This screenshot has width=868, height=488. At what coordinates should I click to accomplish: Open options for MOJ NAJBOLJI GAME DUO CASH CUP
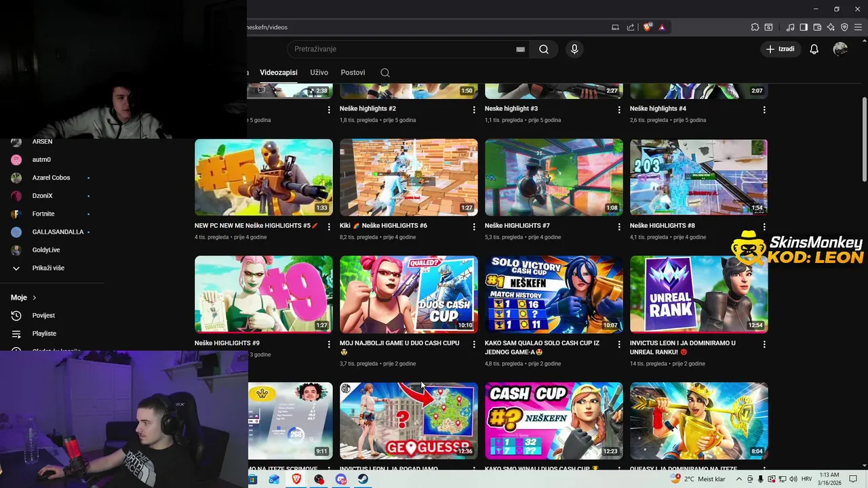click(474, 344)
